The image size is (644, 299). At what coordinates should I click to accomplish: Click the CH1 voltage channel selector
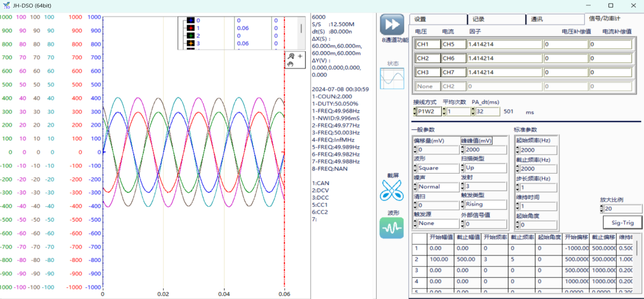(x=427, y=44)
